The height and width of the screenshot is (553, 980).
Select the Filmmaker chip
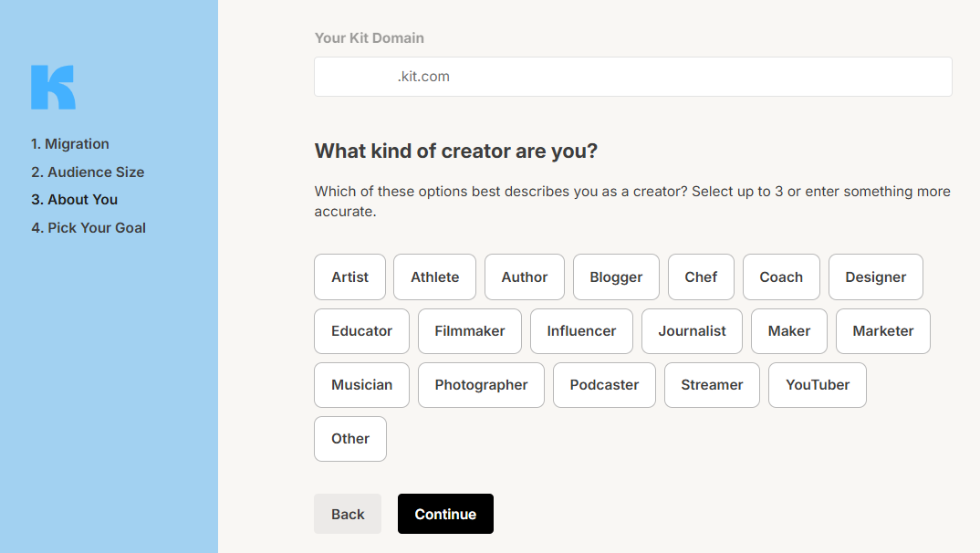pos(469,331)
